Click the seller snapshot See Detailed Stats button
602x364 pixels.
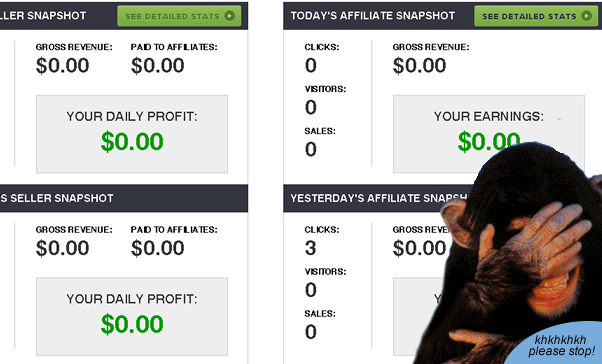click(x=179, y=16)
